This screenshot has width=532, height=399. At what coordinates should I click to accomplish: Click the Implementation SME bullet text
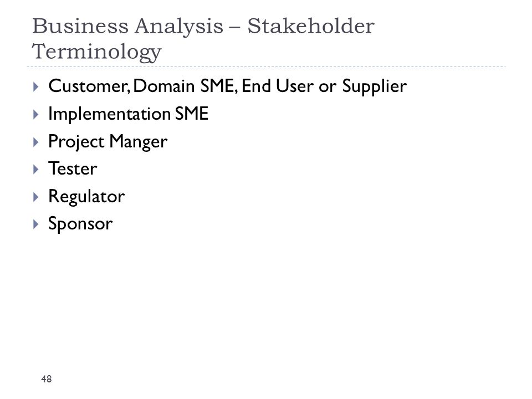pos(128,114)
